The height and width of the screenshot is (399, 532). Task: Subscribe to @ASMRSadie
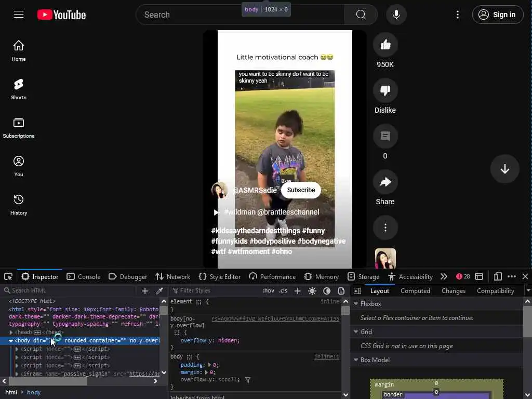point(301,190)
